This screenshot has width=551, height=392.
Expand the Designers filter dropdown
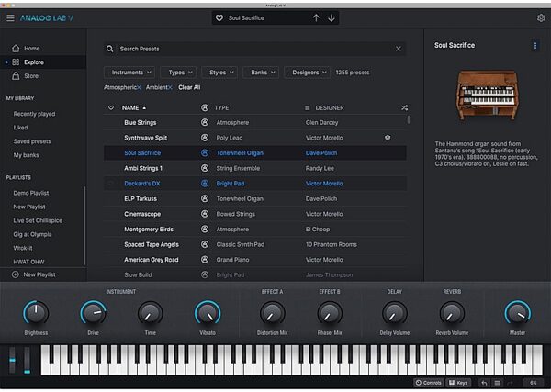307,73
